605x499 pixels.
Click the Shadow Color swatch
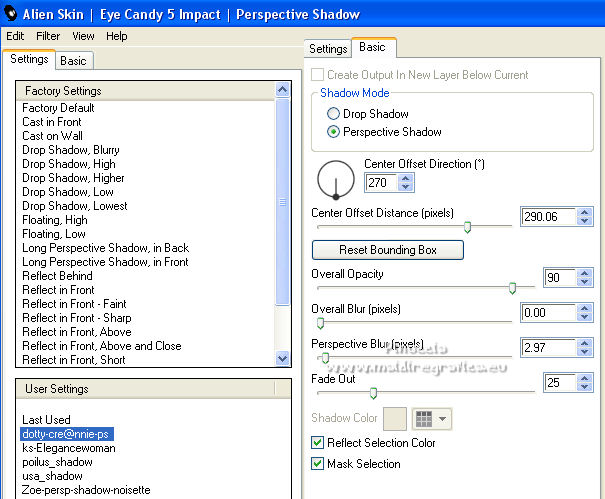(395, 419)
